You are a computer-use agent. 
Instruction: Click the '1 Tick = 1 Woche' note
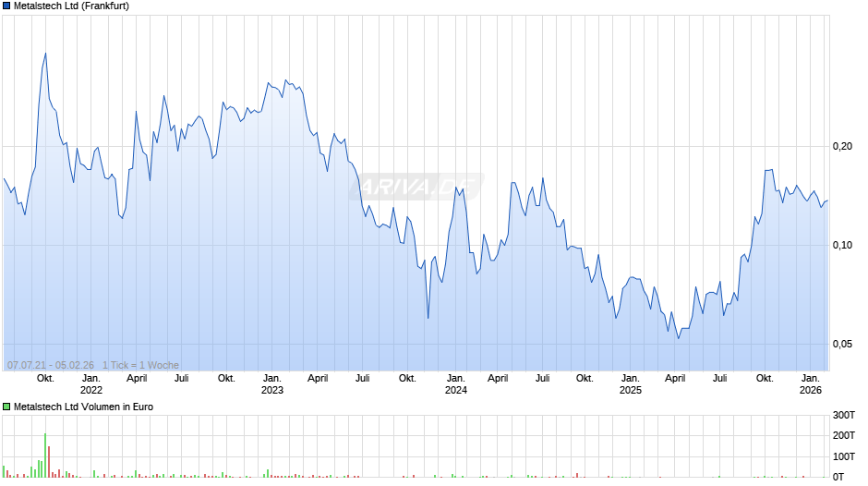point(140,365)
